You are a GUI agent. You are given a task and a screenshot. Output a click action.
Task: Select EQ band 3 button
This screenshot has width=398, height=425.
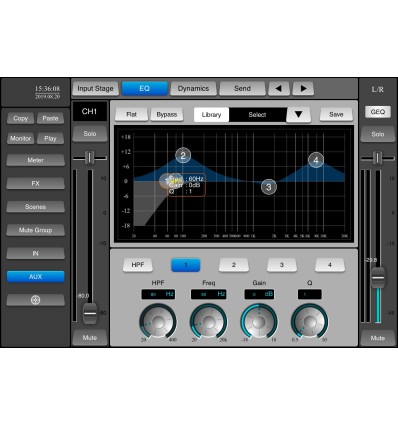click(x=282, y=265)
